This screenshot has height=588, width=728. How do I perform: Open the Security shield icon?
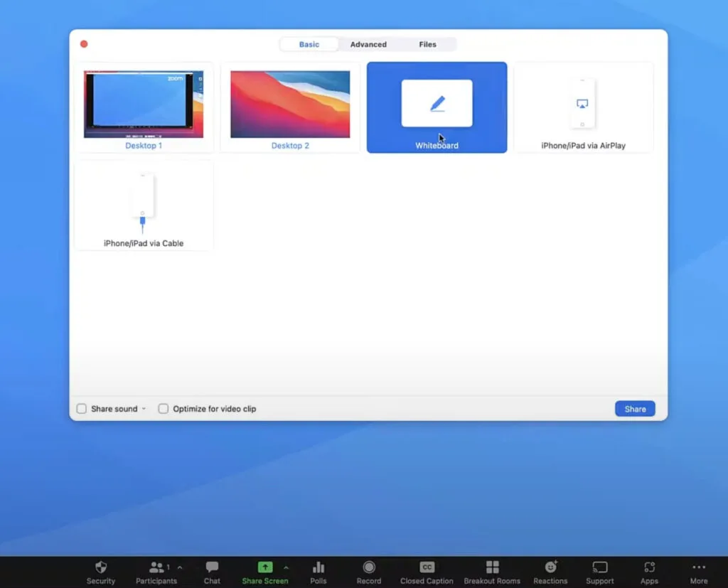pyautogui.click(x=101, y=567)
